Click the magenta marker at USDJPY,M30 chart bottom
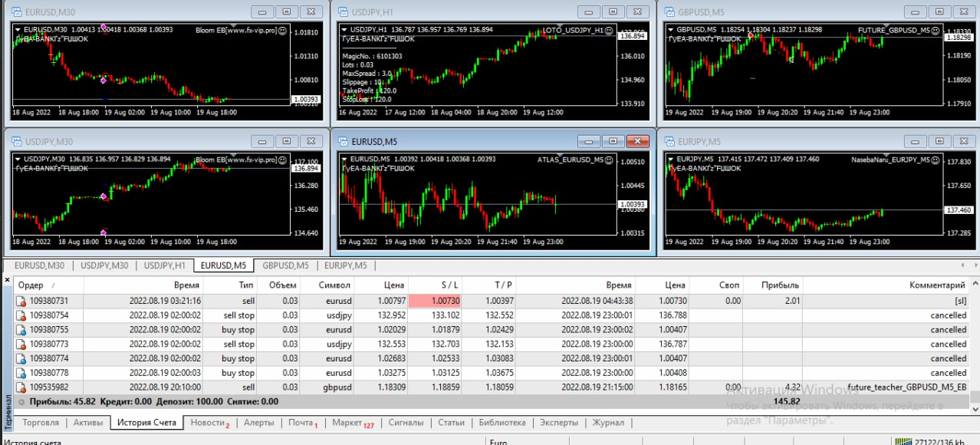The width and height of the screenshot is (980, 445). coord(103,232)
